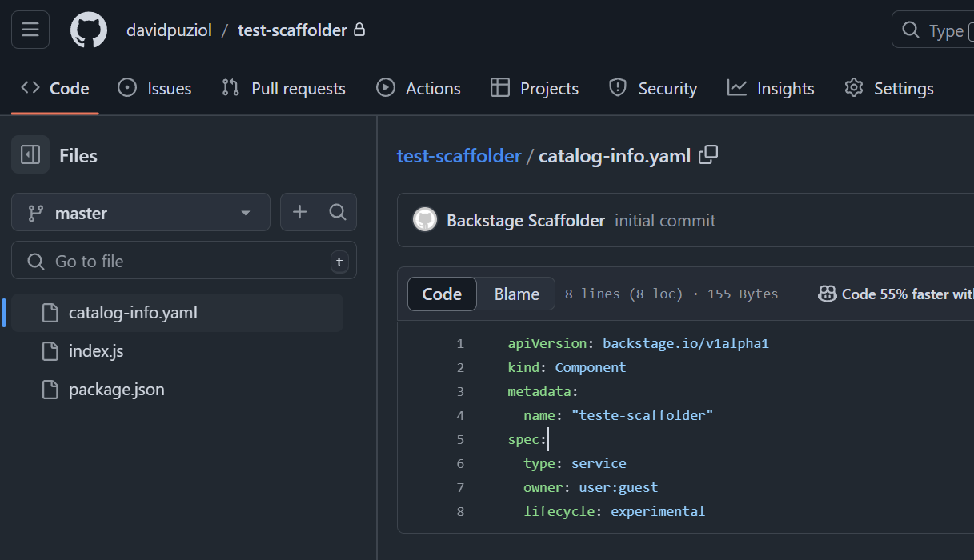Viewport: 974px width, 560px height.
Task: Open the initial commit message link
Action: (665, 221)
